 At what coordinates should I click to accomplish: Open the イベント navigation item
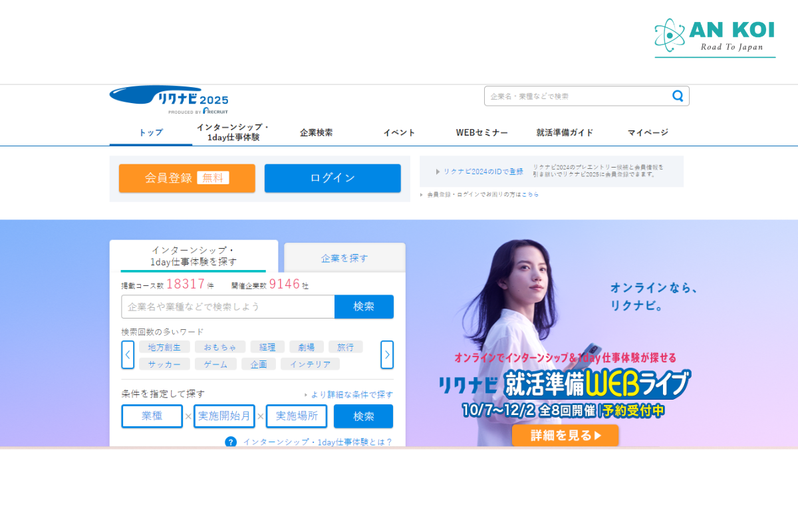click(399, 132)
